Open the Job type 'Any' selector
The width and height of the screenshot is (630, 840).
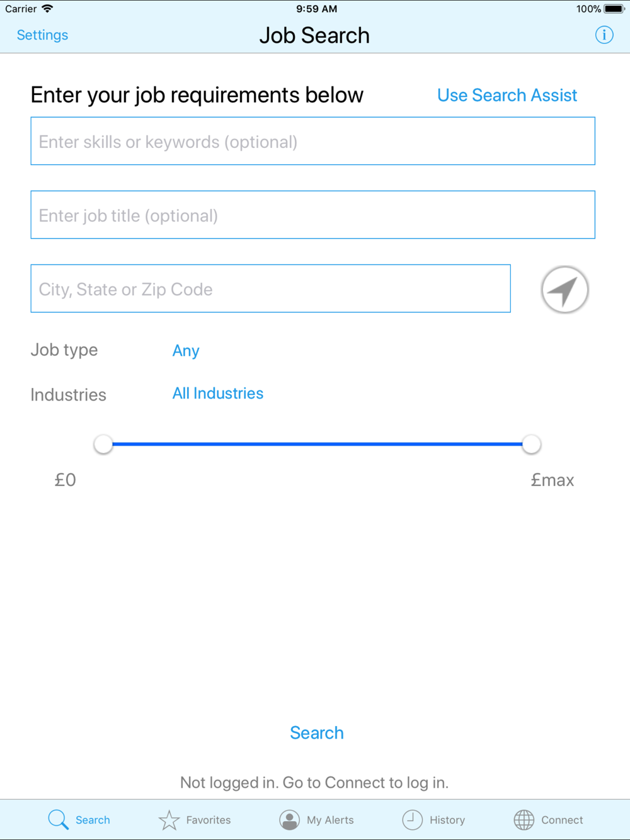point(186,351)
